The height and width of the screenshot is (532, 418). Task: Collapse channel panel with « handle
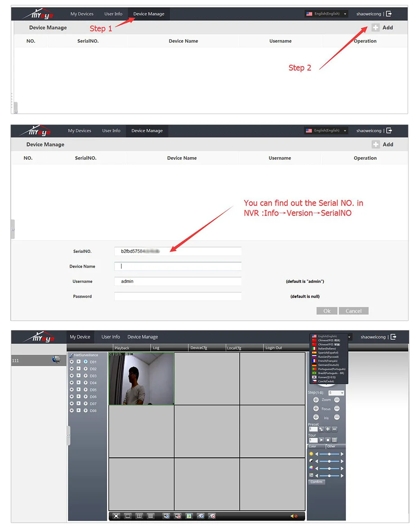pos(68,435)
